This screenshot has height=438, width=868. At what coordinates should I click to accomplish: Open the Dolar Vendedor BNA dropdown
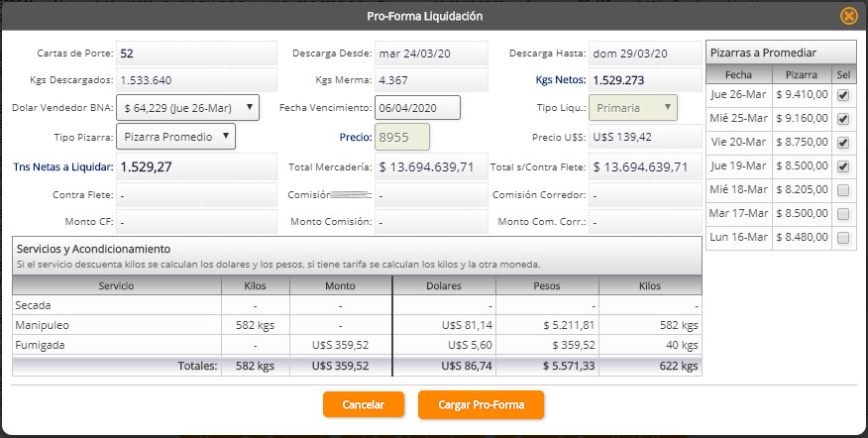coord(187,107)
